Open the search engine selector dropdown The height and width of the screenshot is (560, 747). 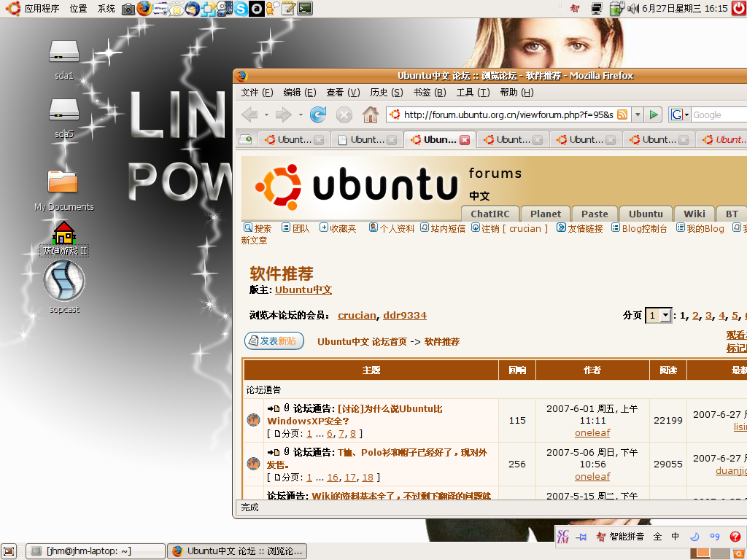point(680,114)
